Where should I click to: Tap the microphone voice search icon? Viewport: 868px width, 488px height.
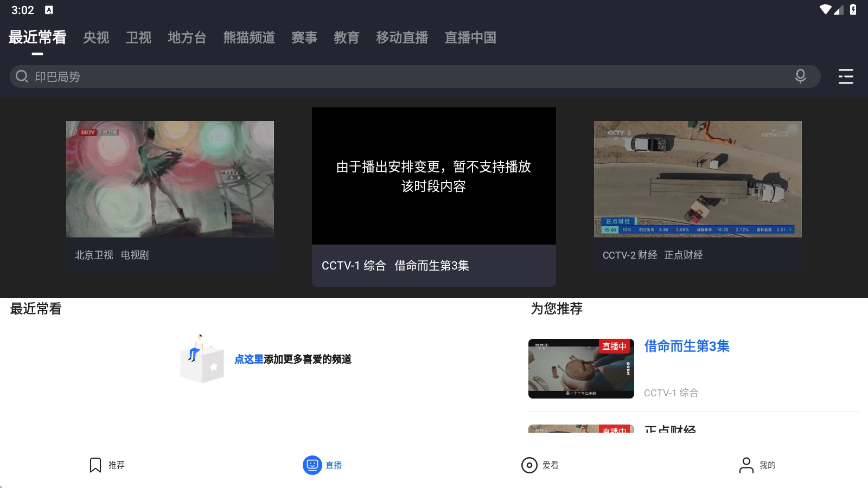click(800, 76)
